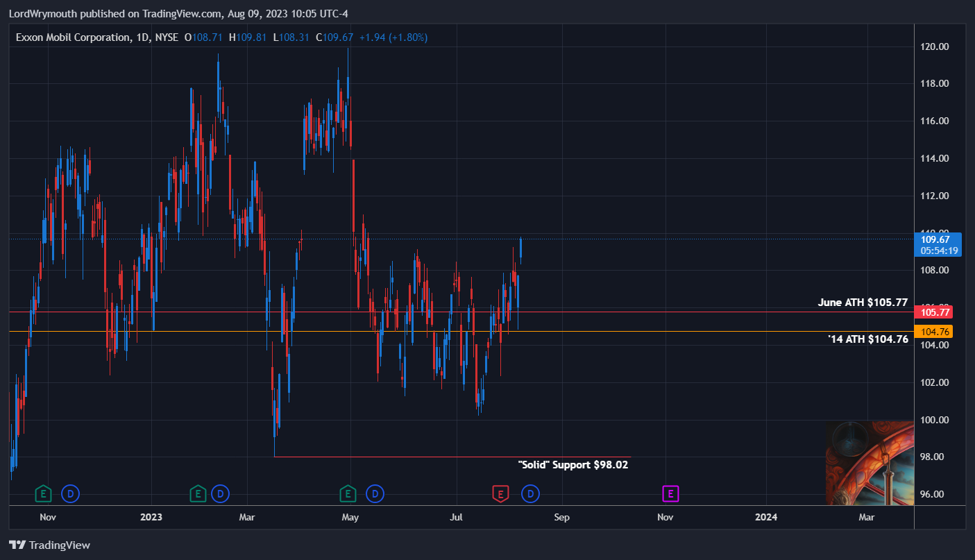Click the 114.00 price axis label
This screenshot has width=975, height=560.
(933, 159)
